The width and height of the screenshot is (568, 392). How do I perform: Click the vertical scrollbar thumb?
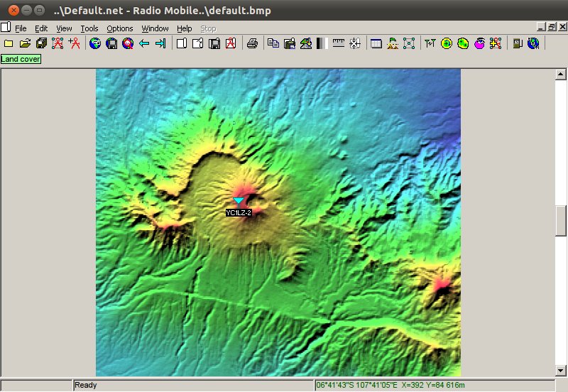point(560,222)
